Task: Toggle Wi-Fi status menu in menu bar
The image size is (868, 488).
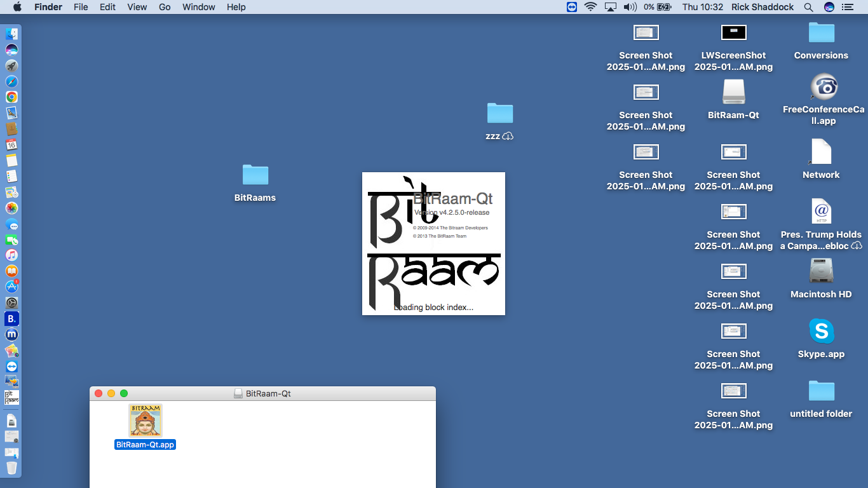Action: [x=591, y=7]
